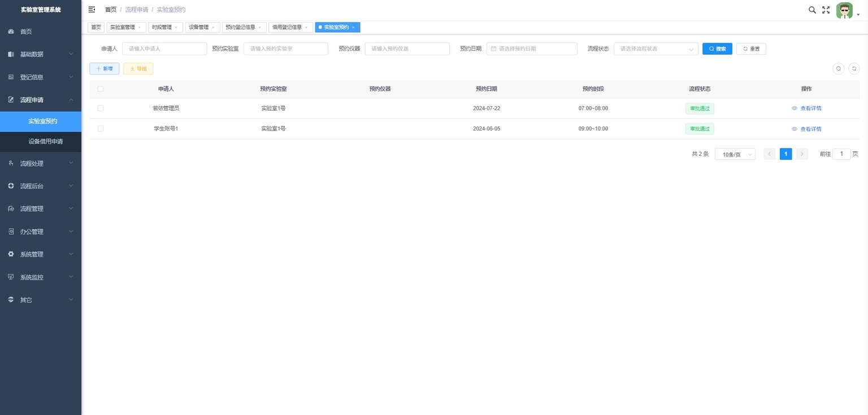Open the header search magnifier icon
Viewport: 868px width, 415px height.
coord(812,10)
